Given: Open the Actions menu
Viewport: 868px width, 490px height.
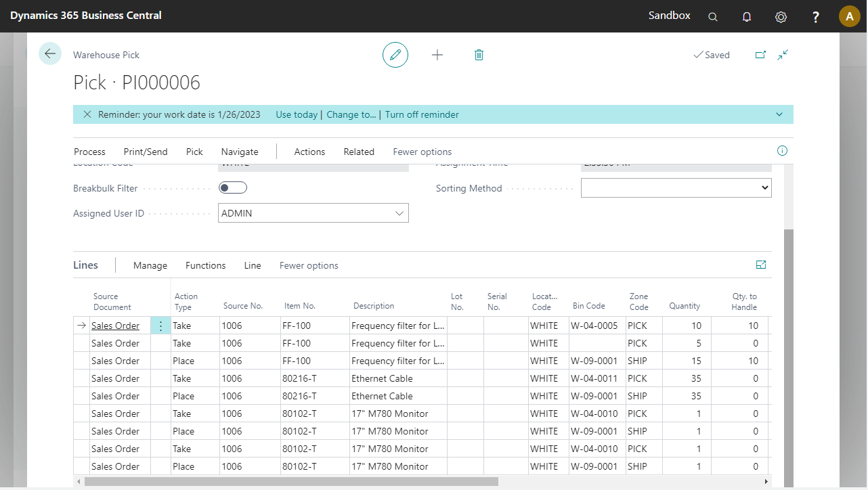Looking at the screenshot, I should (x=309, y=152).
